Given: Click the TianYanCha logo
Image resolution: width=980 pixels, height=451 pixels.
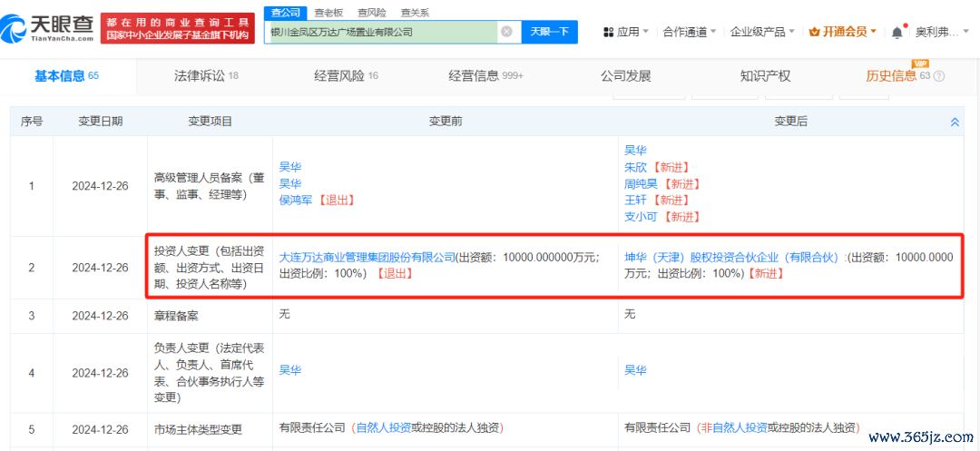Looking at the screenshot, I should [49, 27].
